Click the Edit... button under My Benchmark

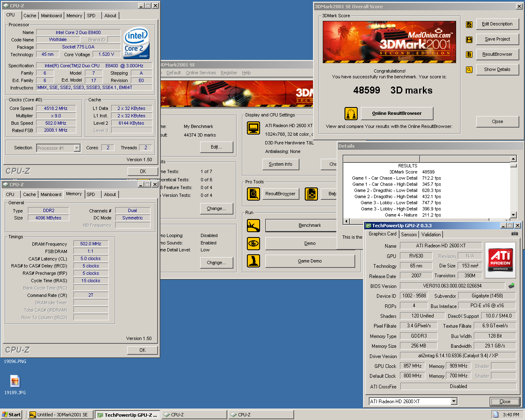pyautogui.click(x=217, y=147)
